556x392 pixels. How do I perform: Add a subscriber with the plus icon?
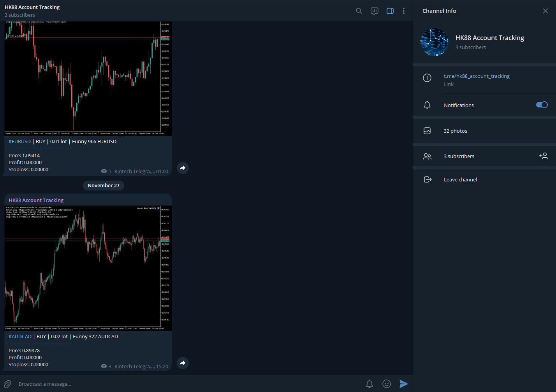pyautogui.click(x=544, y=156)
